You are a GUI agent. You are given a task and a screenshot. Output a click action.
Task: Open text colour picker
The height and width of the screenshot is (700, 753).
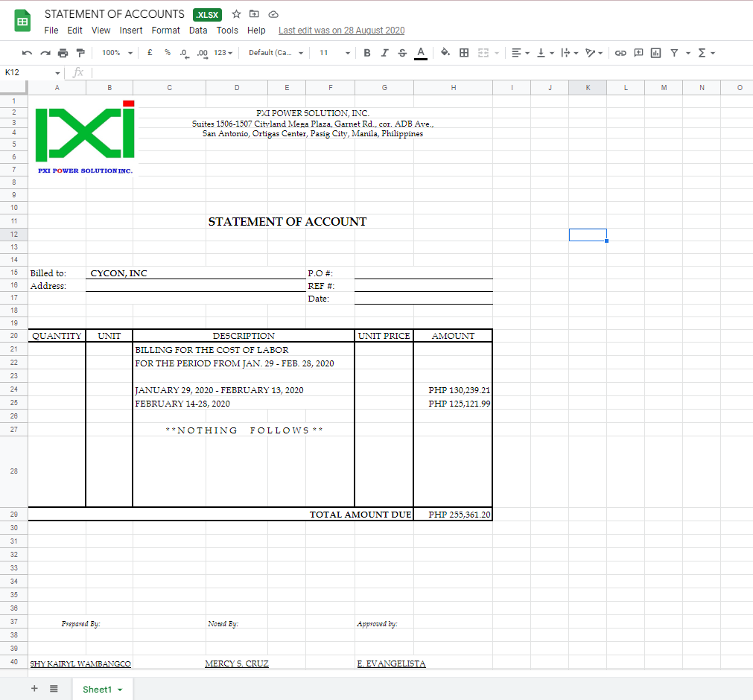coord(421,54)
